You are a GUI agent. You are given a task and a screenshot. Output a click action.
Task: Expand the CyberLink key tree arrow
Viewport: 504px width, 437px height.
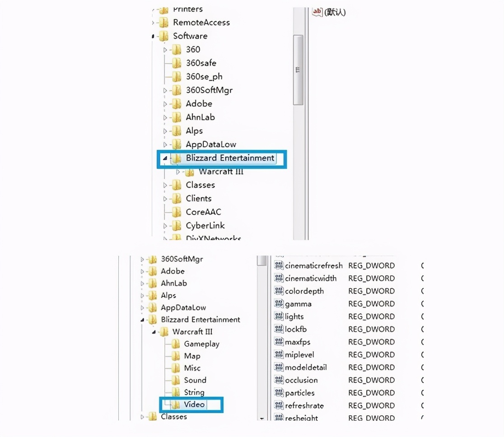[165, 226]
